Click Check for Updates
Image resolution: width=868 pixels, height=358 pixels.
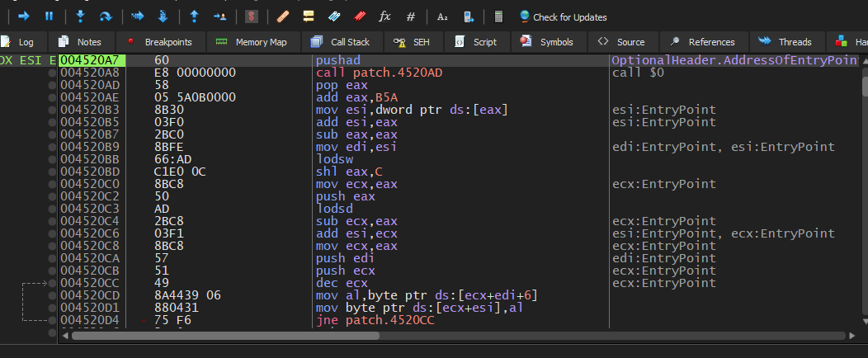562,16
